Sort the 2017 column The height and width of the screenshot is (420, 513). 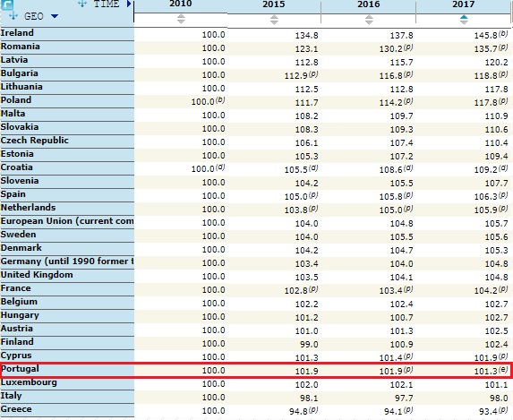pyautogui.click(x=464, y=20)
